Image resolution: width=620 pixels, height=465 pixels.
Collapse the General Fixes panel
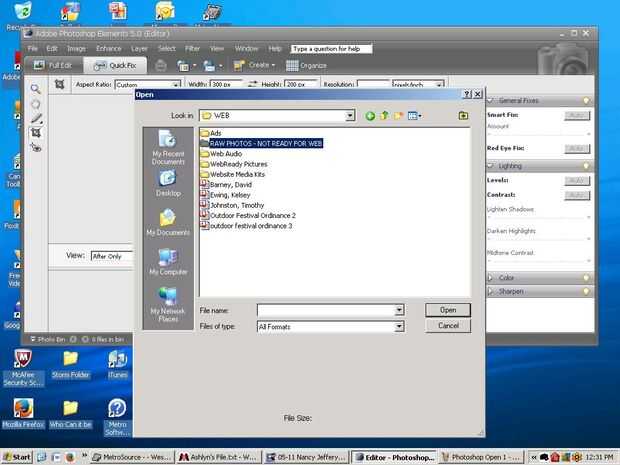pyautogui.click(x=491, y=100)
